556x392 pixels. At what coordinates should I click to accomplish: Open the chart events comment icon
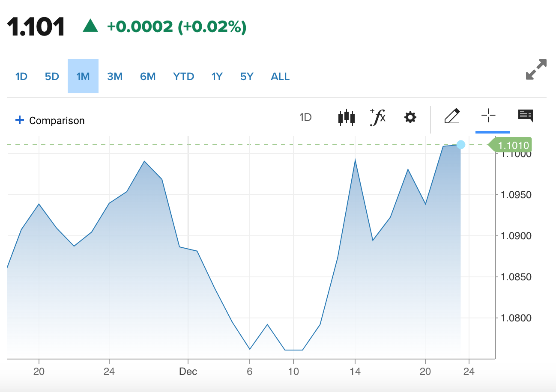[x=525, y=116]
